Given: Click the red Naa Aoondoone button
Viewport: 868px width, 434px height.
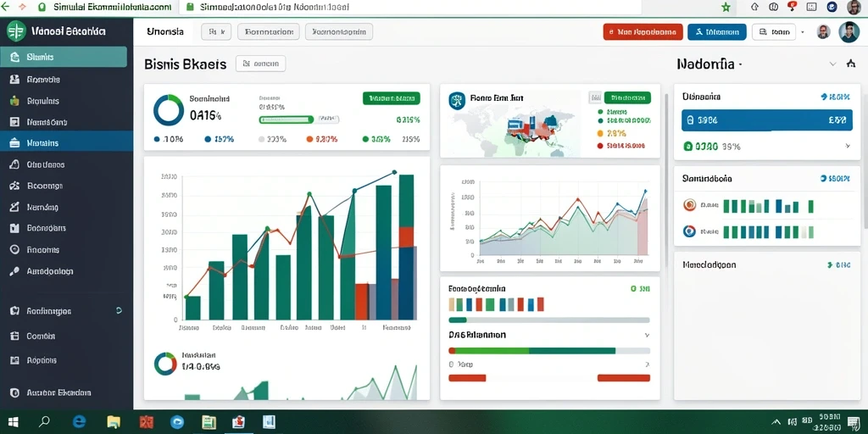Looking at the screenshot, I should 643,32.
